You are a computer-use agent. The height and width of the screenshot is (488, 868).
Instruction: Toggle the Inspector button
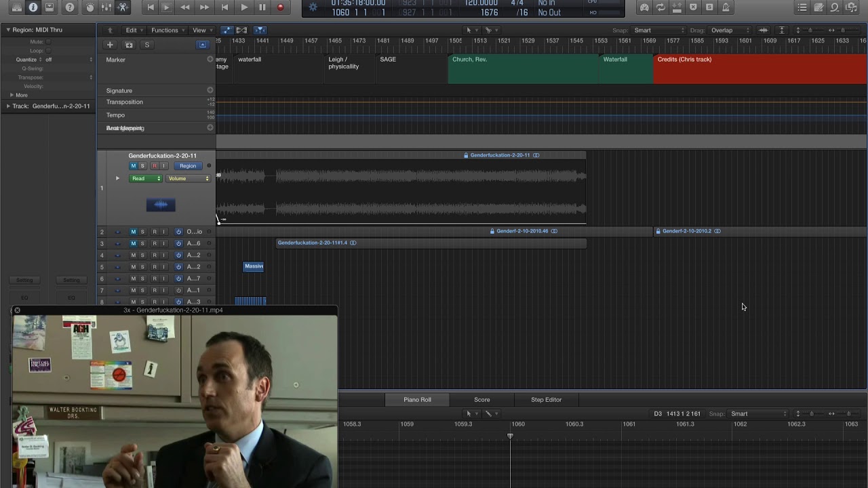[33, 7]
